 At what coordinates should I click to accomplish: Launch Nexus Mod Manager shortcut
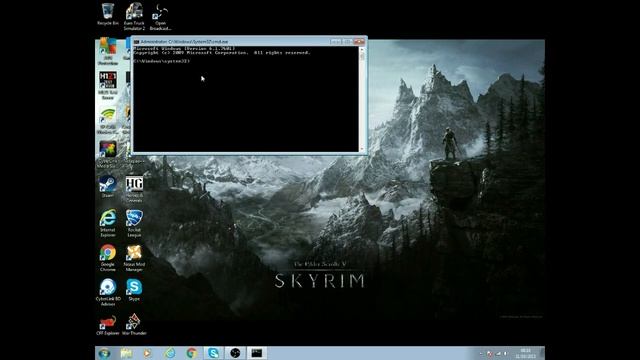point(134,257)
